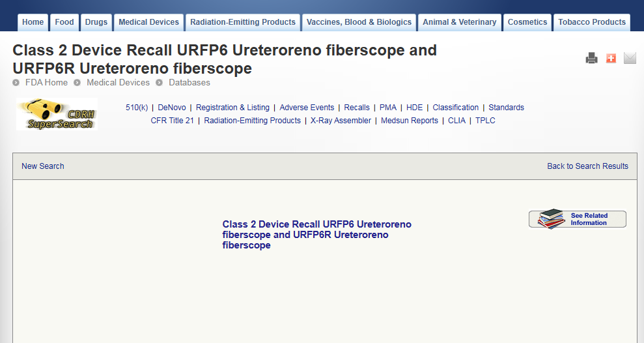Screen dimensions: 644x343
Task: Open the HDE link
Action: click(x=414, y=108)
